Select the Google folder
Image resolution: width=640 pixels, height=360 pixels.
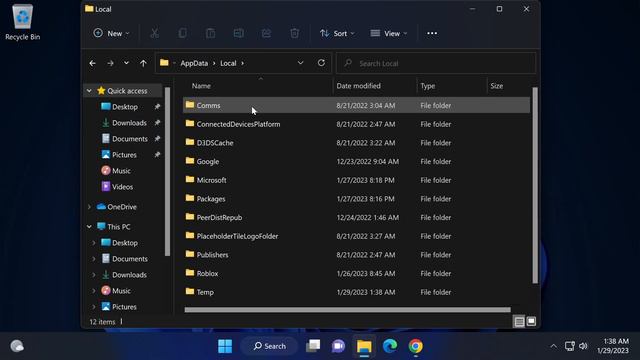click(x=356, y=162)
